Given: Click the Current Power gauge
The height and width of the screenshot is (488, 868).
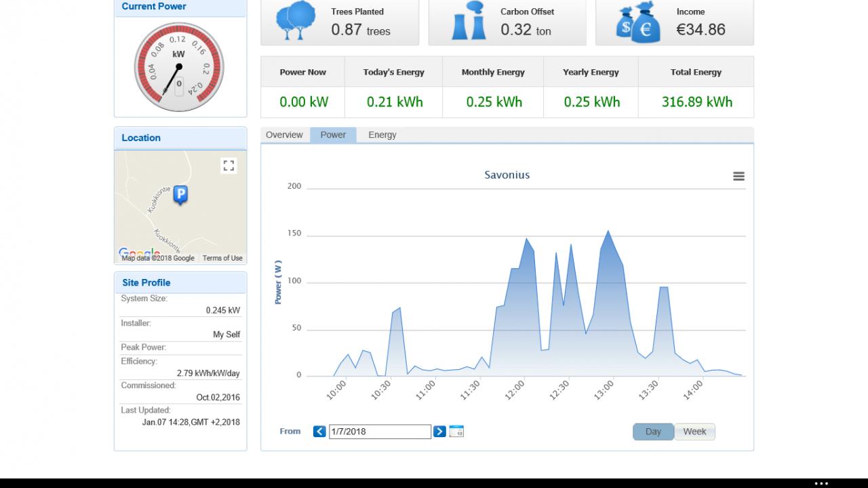Looking at the screenshot, I should tap(179, 67).
